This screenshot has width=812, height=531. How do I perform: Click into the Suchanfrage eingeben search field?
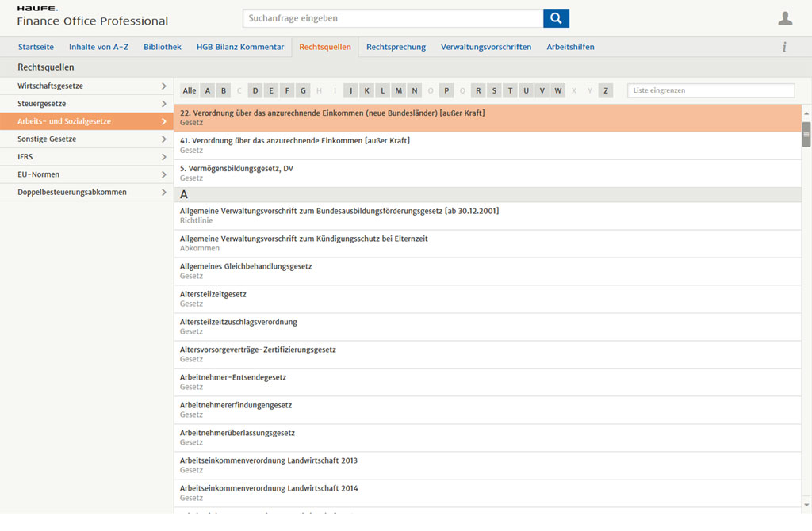(x=393, y=18)
